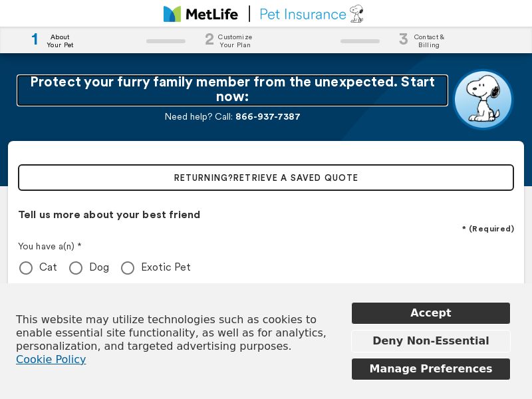Click the Snoopy avatar in the header circle
The image size is (532, 399).
483,99
